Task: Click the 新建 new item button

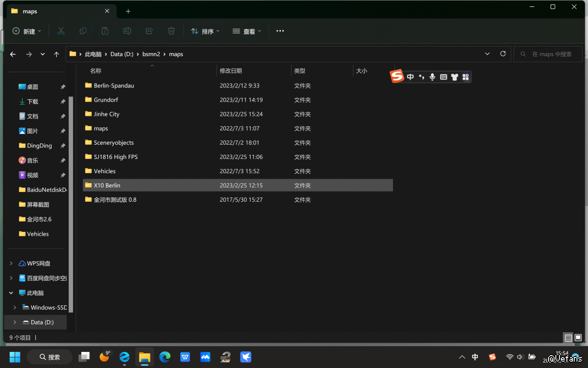Action: click(27, 31)
